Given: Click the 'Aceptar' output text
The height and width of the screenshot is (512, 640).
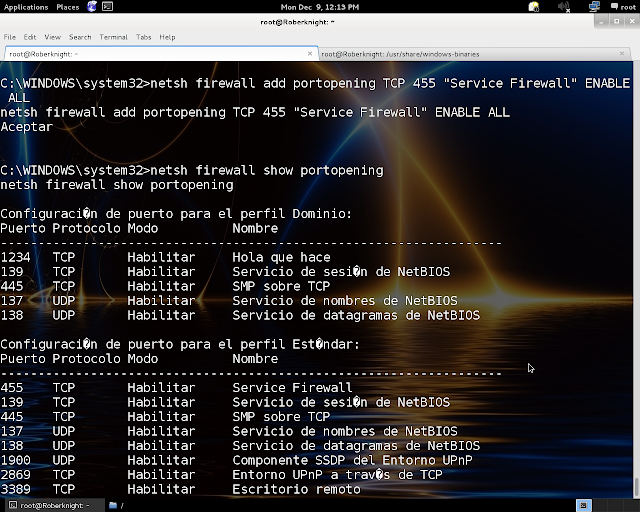Looking at the screenshot, I should [x=27, y=127].
